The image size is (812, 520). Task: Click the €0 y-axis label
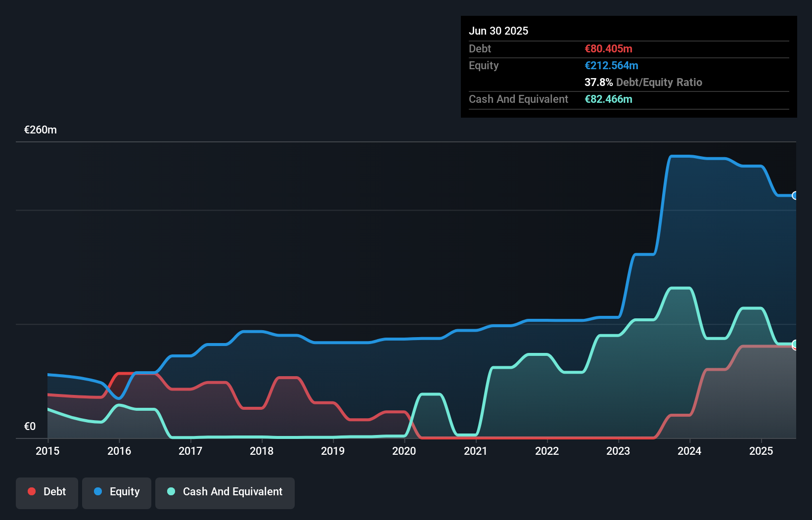(30, 427)
